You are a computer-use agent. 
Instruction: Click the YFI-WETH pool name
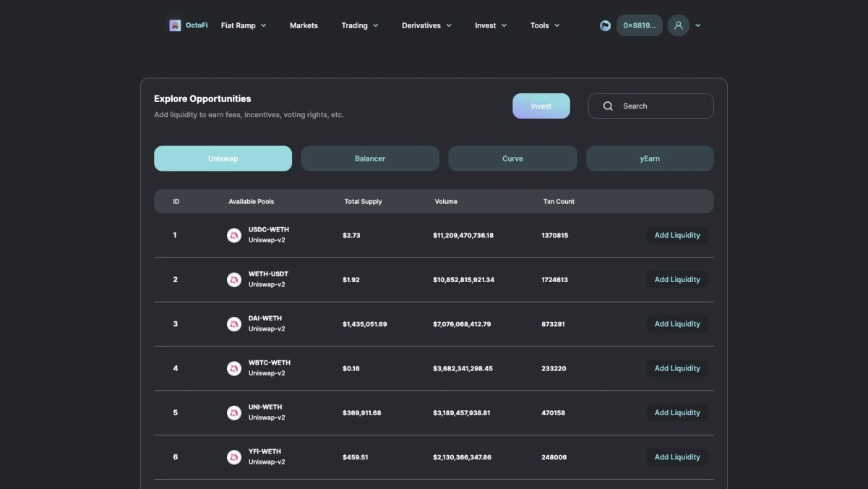[x=265, y=451]
